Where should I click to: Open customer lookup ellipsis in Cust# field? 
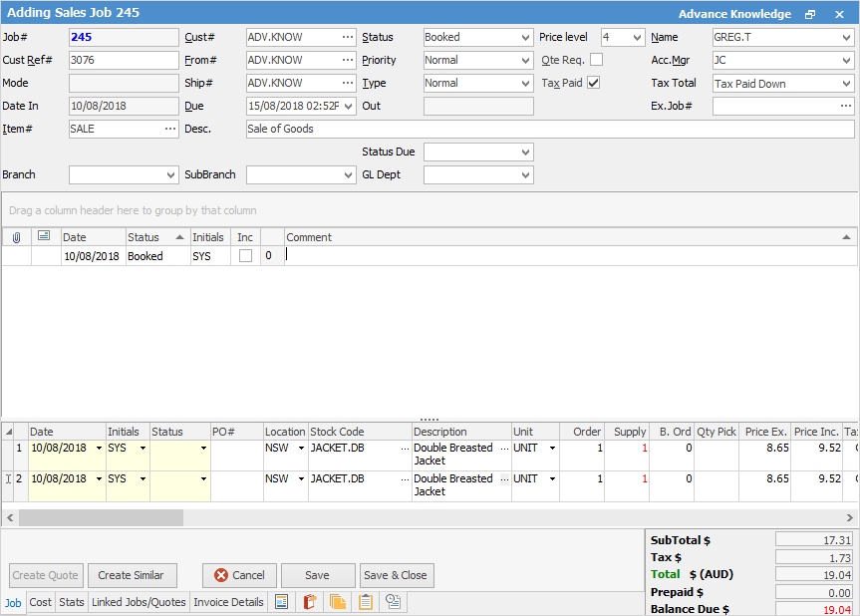pyautogui.click(x=347, y=37)
